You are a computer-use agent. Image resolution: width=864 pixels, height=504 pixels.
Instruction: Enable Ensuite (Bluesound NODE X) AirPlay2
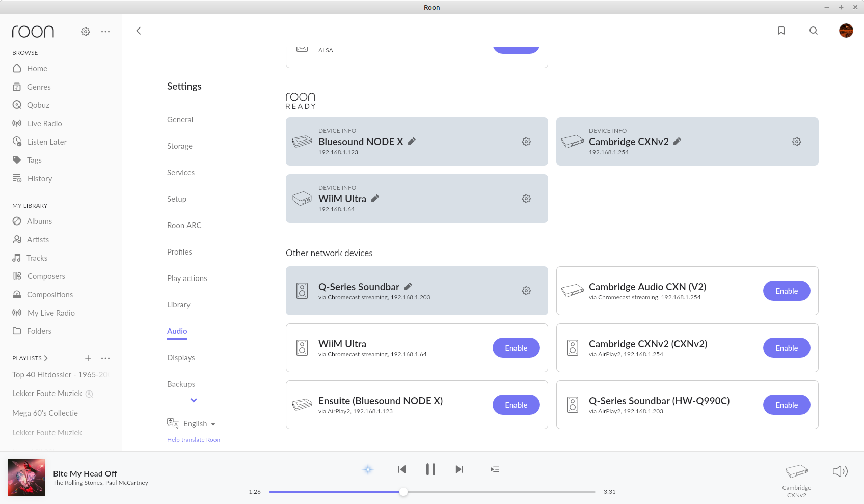click(516, 405)
